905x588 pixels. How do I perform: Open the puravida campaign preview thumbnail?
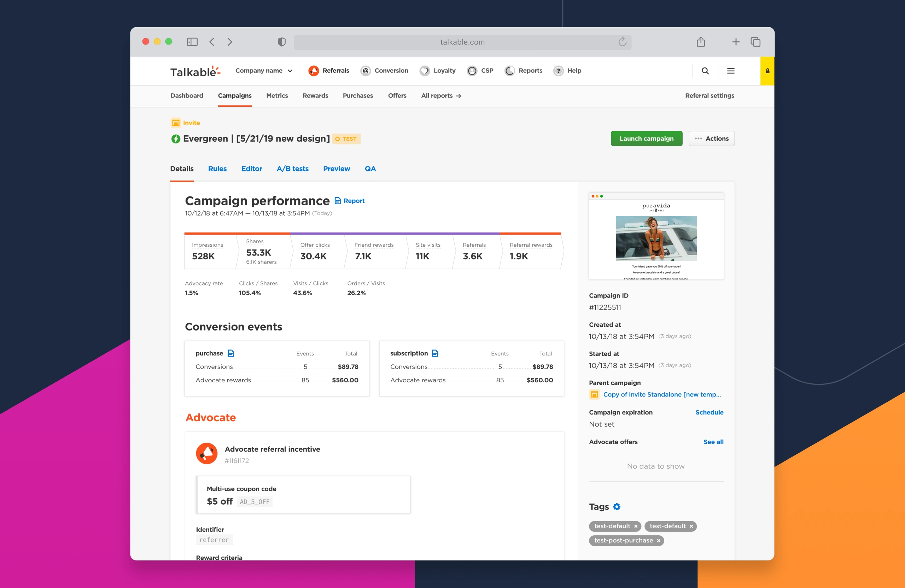[x=656, y=236]
